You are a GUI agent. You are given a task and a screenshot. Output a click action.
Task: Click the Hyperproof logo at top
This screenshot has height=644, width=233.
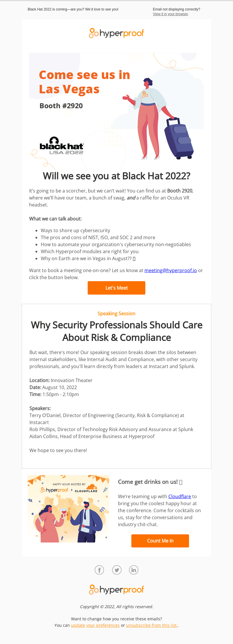coord(116,33)
